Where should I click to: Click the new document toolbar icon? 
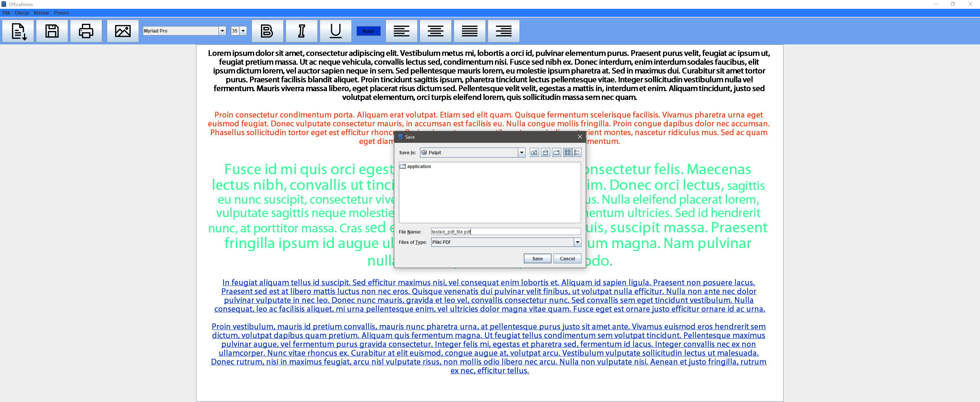click(18, 31)
